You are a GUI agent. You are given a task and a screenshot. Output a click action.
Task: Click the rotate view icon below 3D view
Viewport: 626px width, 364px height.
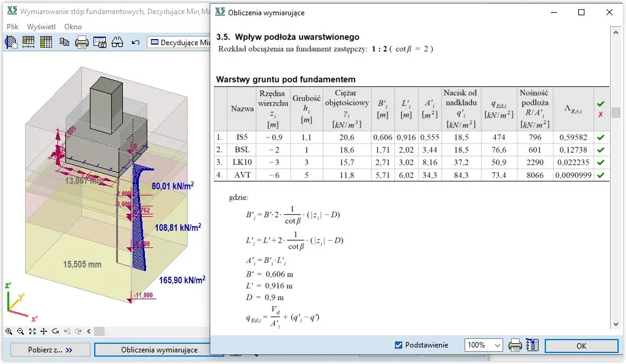[x=56, y=331]
